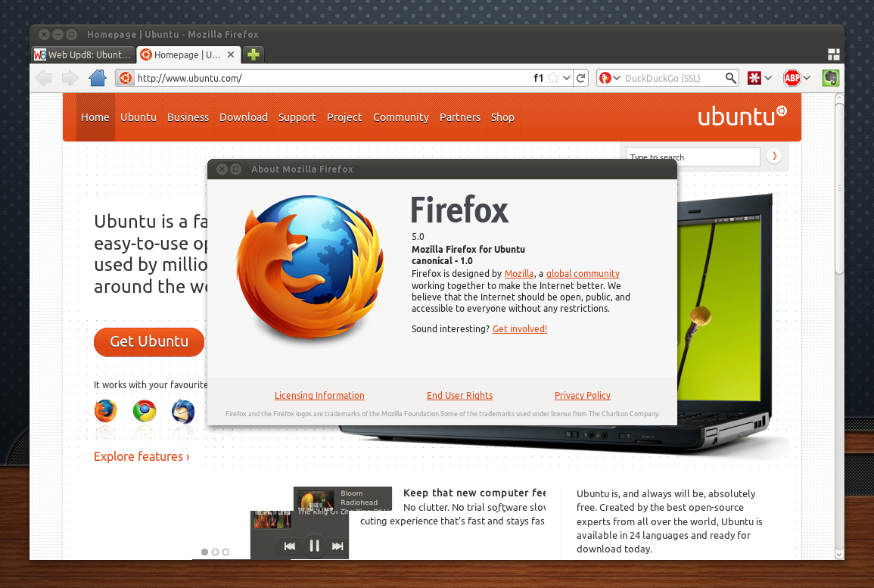Click the Ubuntu site identity icon in URL bar
874x588 pixels.
(x=126, y=78)
